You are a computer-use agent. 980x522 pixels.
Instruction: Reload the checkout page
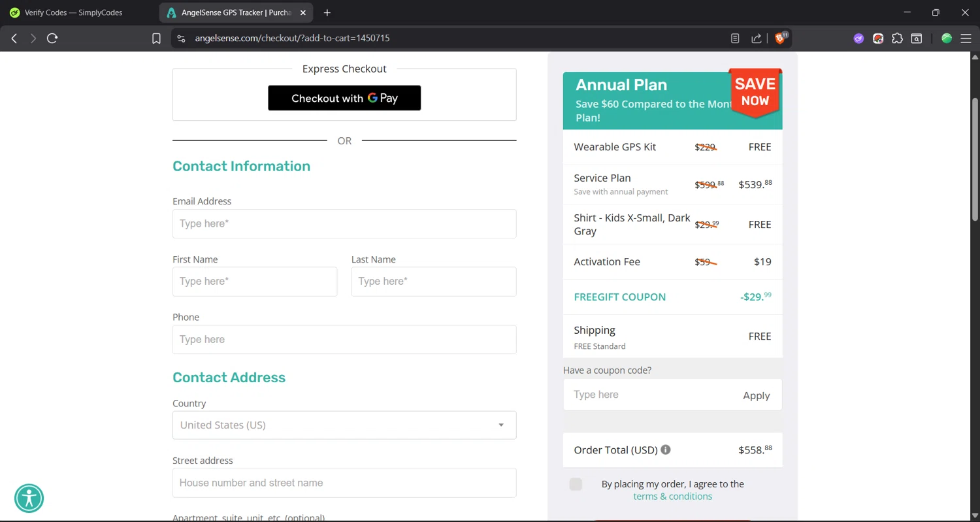[52, 39]
